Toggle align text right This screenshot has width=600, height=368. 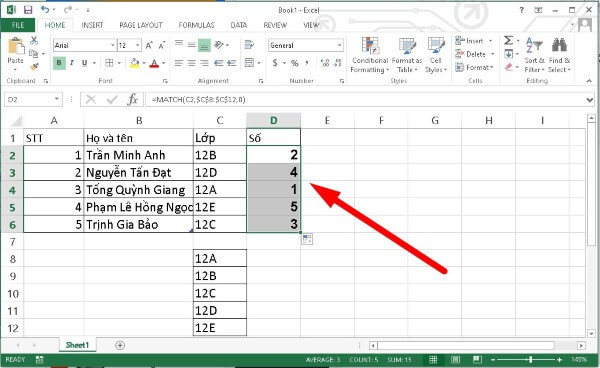(205, 63)
